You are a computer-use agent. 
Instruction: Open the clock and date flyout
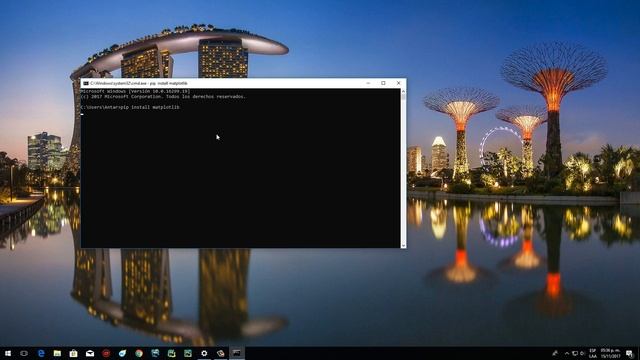pyautogui.click(x=610, y=353)
